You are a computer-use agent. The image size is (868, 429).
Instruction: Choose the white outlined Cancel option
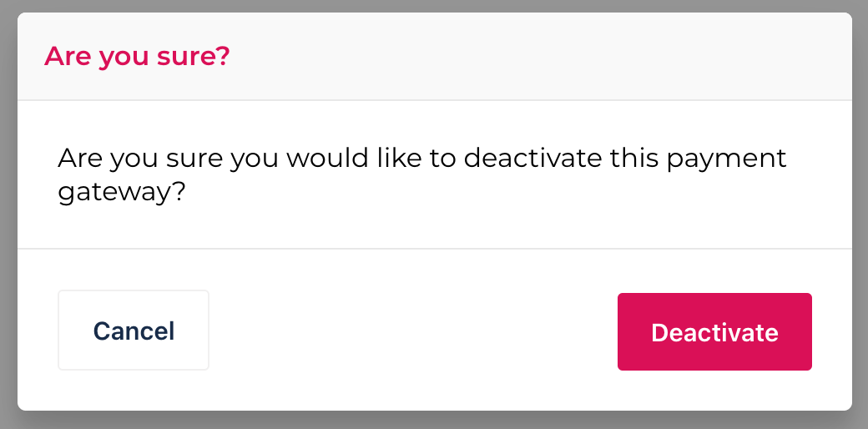pos(134,331)
